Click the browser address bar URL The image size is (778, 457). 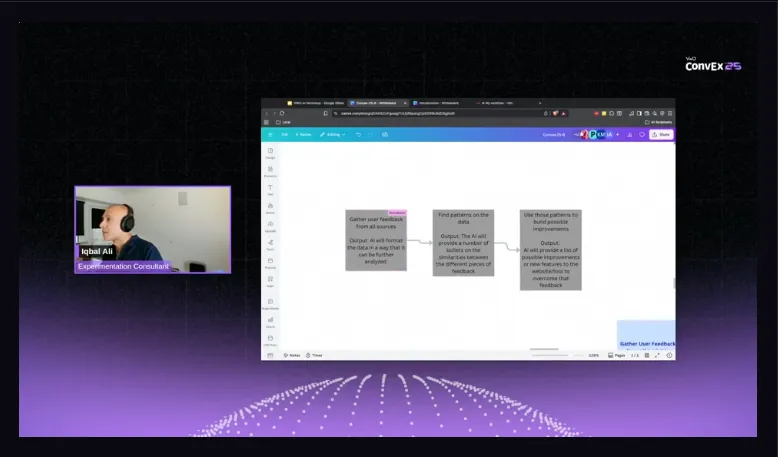point(398,113)
